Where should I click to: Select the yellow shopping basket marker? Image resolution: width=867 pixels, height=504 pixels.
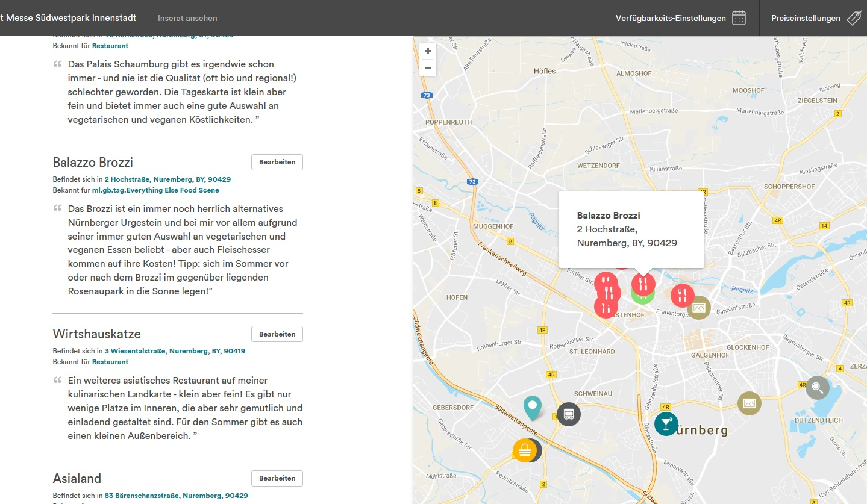tap(525, 450)
